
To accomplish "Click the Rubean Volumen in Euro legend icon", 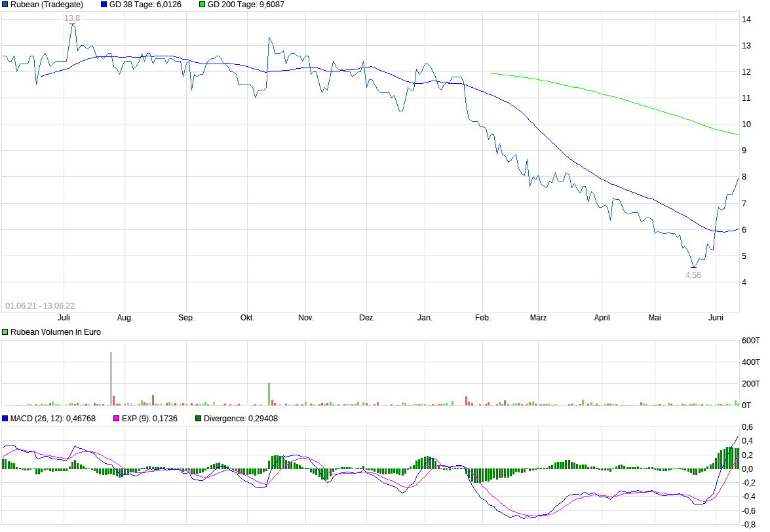I will coord(4,332).
